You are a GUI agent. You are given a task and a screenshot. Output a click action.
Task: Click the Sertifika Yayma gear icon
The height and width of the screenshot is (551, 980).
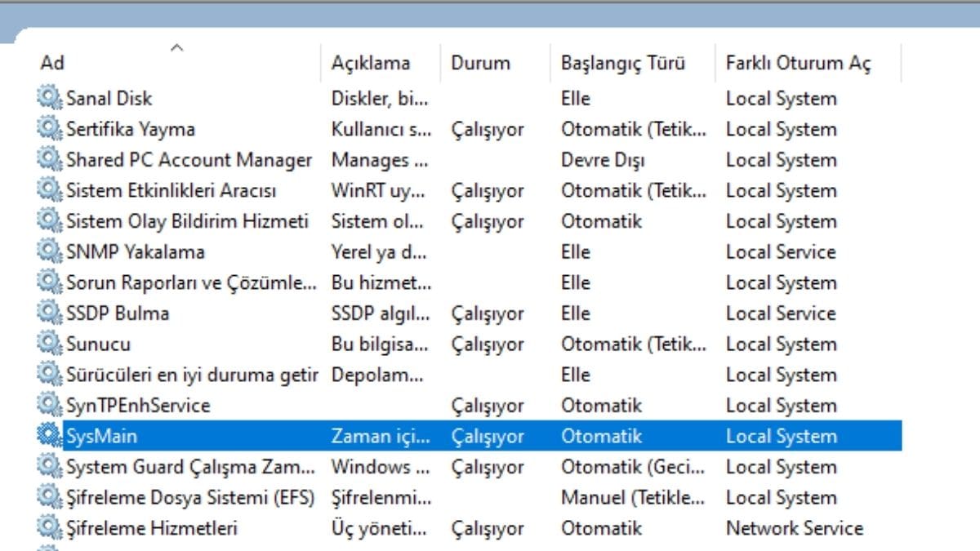pyautogui.click(x=49, y=129)
